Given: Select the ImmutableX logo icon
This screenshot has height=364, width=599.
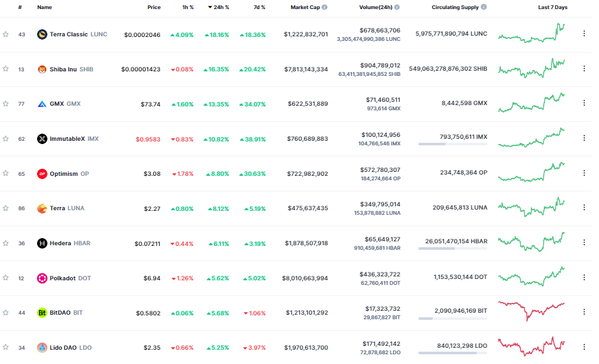Looking at the screenshot, I should [x=42, y=138].
